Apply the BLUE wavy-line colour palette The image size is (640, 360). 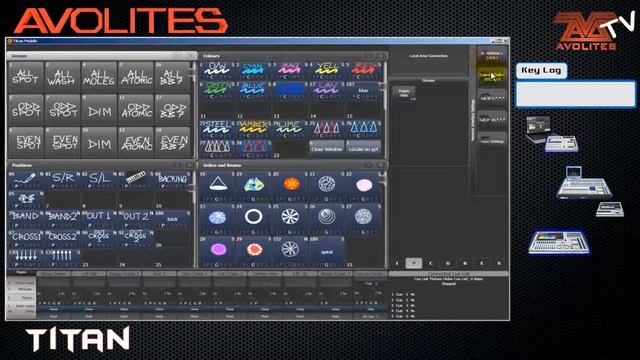click(x=253, y=90)
